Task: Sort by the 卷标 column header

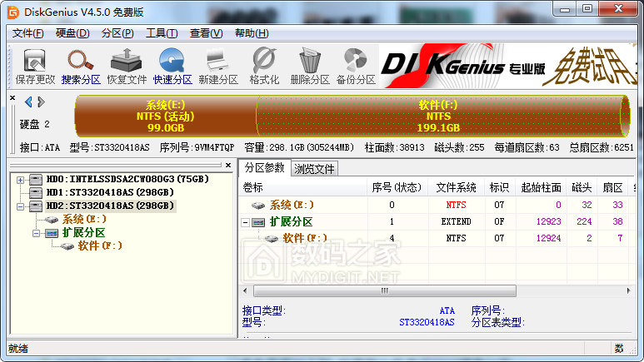Action: [x=303, y=187]
